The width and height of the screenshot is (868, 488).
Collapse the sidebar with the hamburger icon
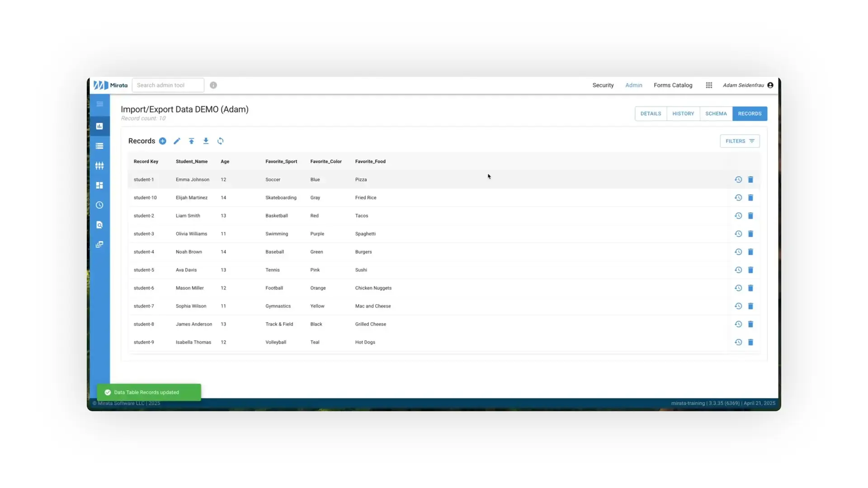click(x=99, y=104)
